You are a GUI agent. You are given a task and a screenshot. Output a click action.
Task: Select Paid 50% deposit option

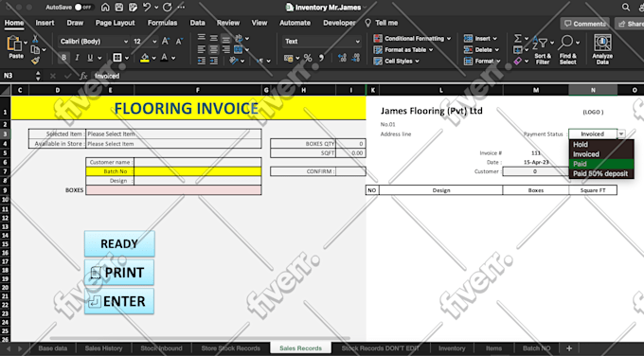coord(601,173)
